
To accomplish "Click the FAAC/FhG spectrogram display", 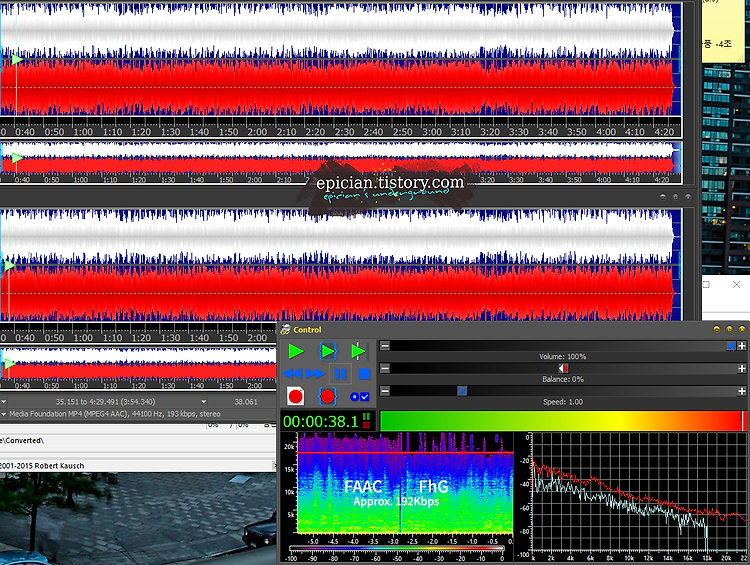I will pos(405,482).
